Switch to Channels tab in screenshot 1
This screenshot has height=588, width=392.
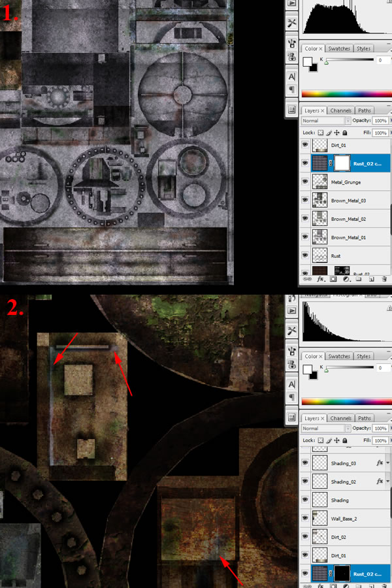[340, 110]
